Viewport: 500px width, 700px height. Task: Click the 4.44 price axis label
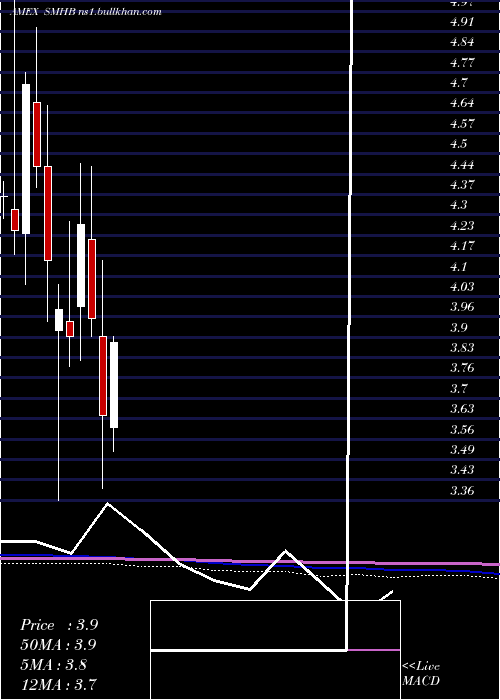tap(462, 165)
